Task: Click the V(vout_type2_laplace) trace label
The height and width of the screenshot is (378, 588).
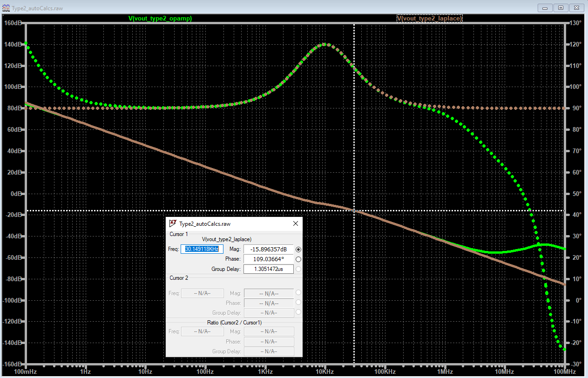Action: [x=429, y=18]
